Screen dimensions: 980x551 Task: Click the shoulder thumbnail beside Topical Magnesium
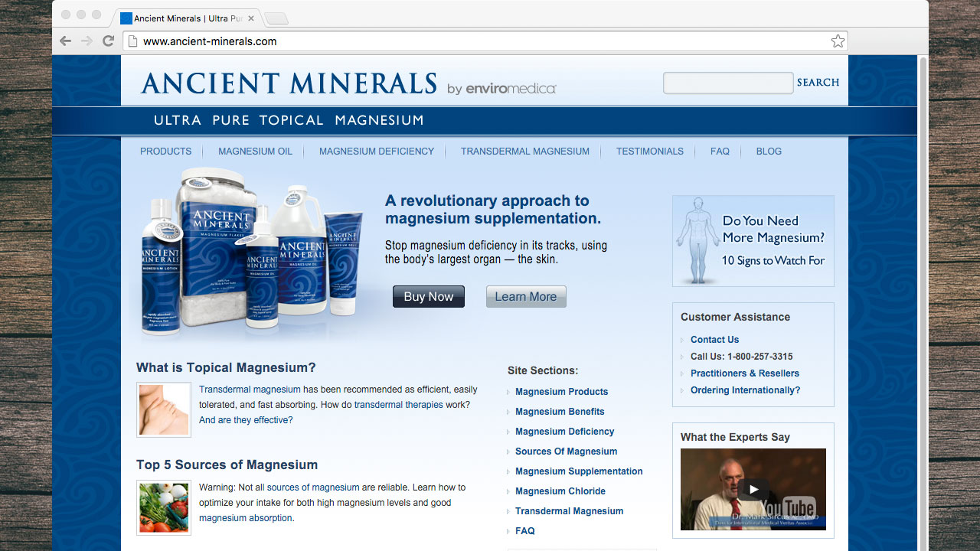(164, 409)
